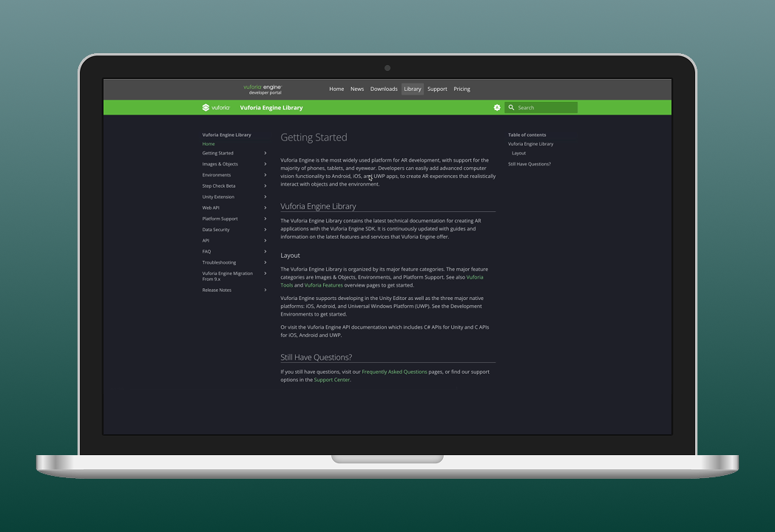This screenshot has height=532, width=775.
Task: Click the Still Have Questions? section heading
Action: click(317, 357)
